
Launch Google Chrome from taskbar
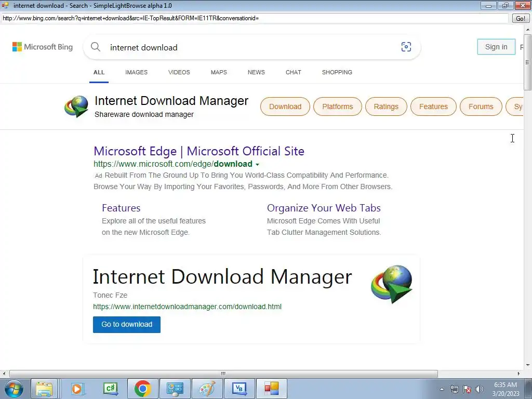click(142, 389)
